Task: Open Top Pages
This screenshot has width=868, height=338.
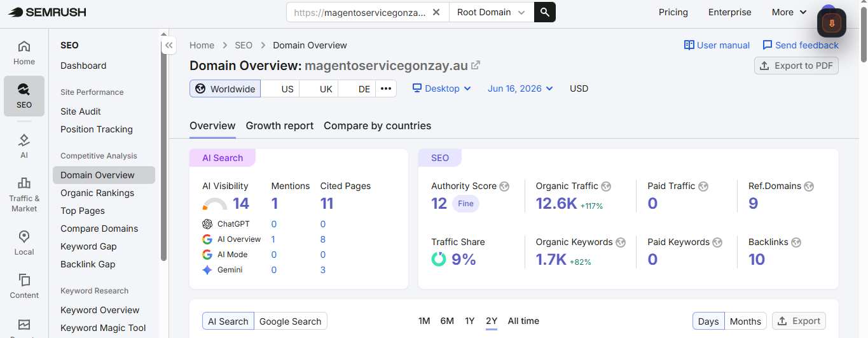Action: click(83, 211)
